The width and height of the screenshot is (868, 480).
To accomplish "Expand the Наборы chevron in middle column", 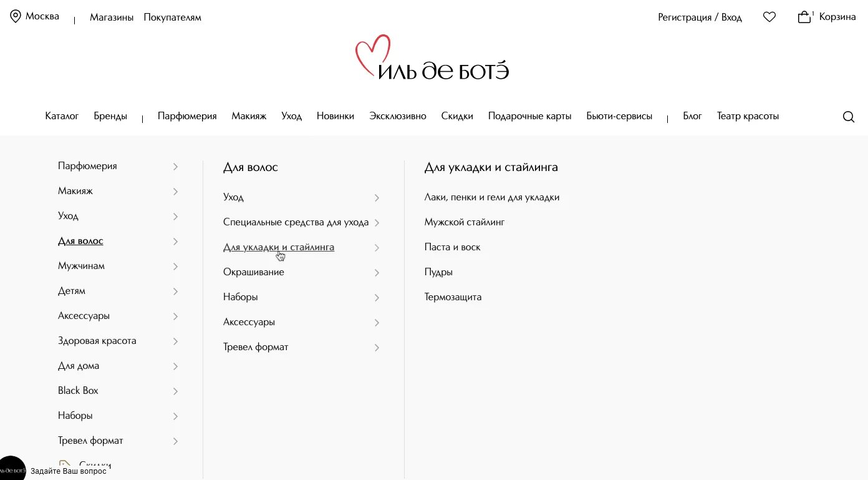I will pyautogui.click(x=377, y=297).
